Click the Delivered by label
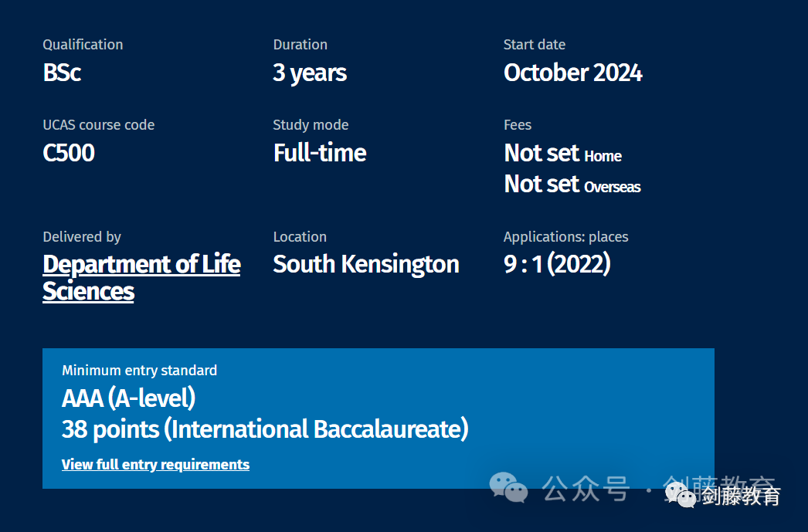The width and height of the screenshot is (808, 532). pos(82,237)
